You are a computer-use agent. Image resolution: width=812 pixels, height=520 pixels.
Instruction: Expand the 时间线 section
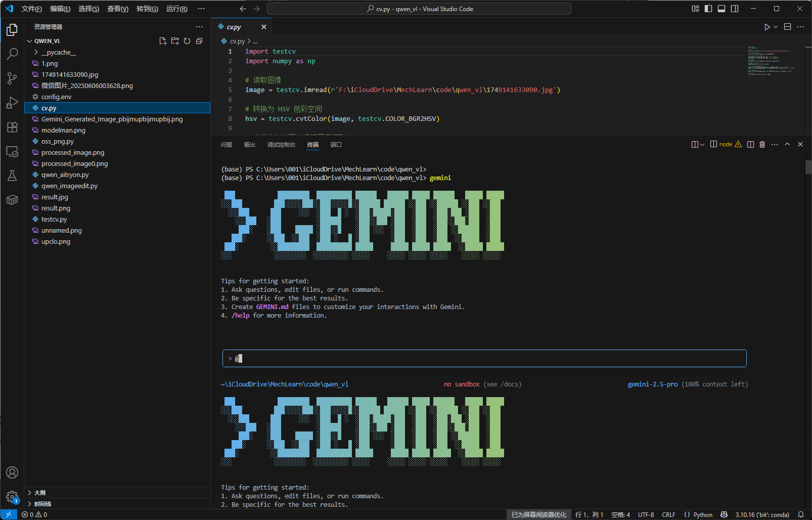point(42,503)
